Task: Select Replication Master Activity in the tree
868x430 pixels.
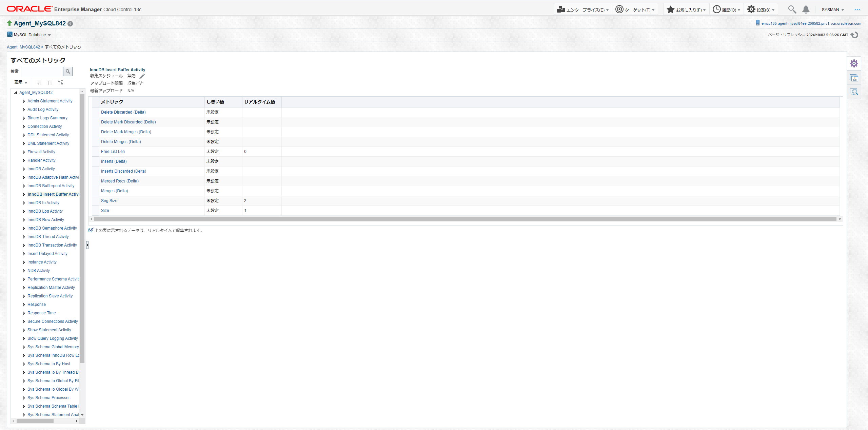Action: pos(51,288)
